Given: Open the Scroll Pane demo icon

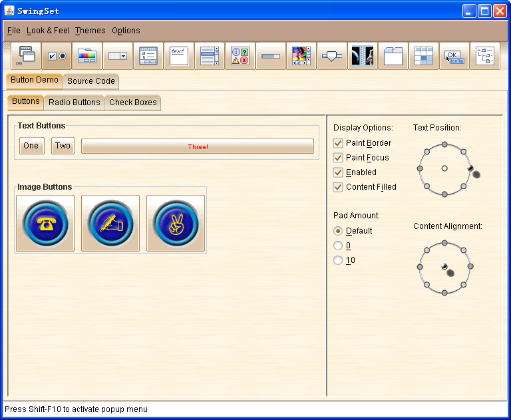Looking at the screenshot, I should pos(302,56).
